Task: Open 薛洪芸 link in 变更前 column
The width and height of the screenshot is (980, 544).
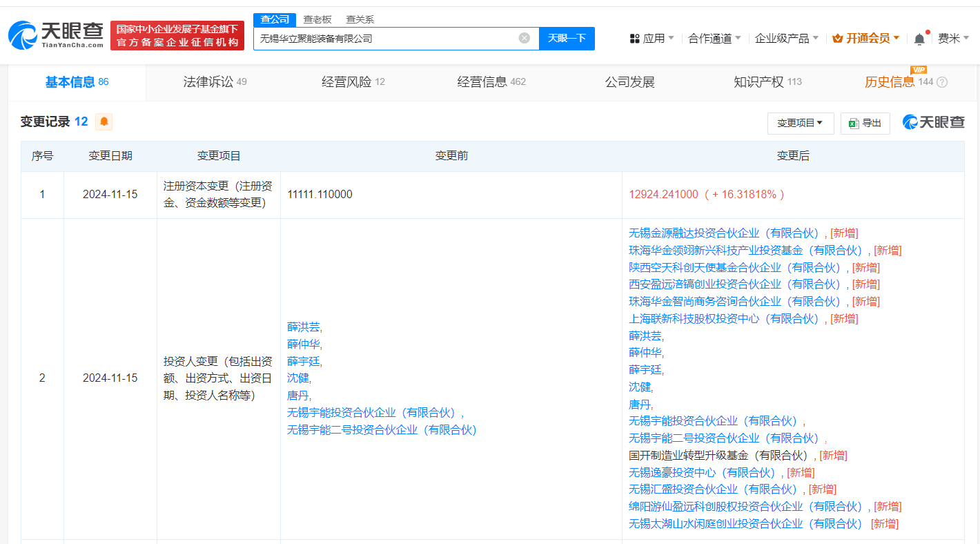Action: coord(303,327)
